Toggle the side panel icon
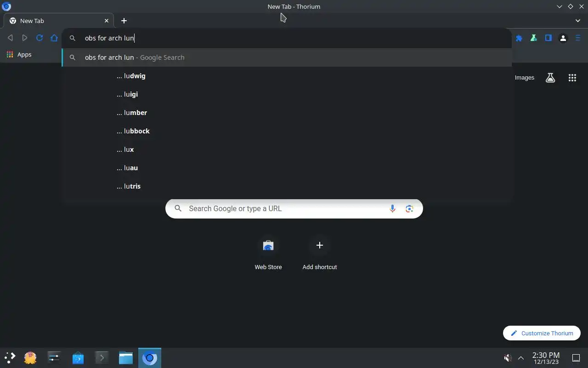588x368 pixels. click(x=548, y=38)
